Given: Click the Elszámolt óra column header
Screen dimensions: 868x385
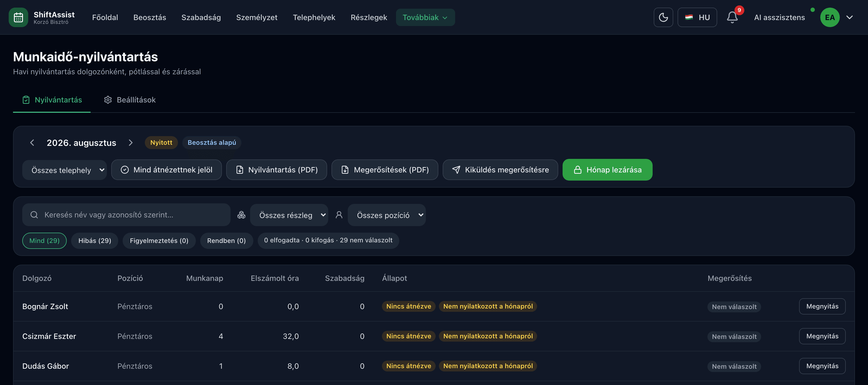Looking at the screenshot, I should (275, 278).
